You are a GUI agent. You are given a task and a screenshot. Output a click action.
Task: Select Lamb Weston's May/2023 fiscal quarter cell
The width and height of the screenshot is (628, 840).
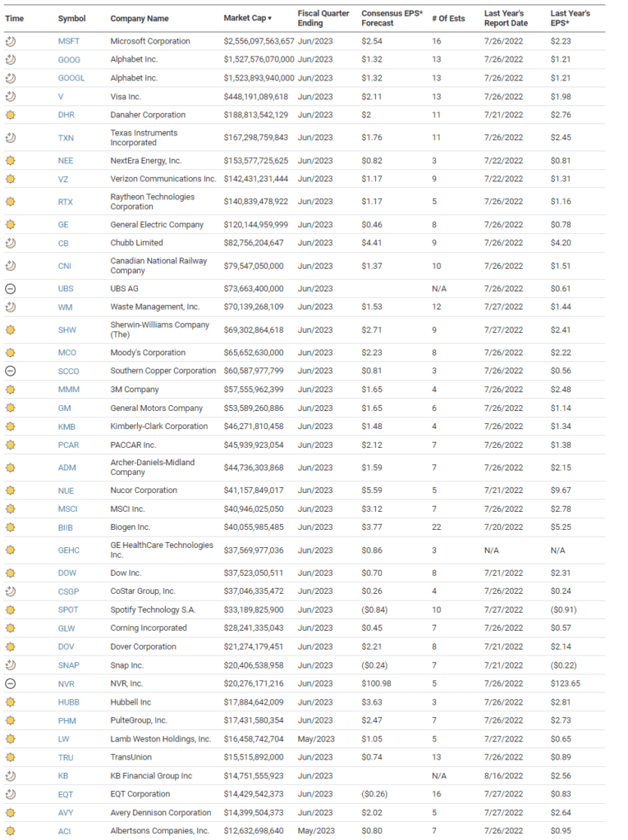click(x=316, y=739)
